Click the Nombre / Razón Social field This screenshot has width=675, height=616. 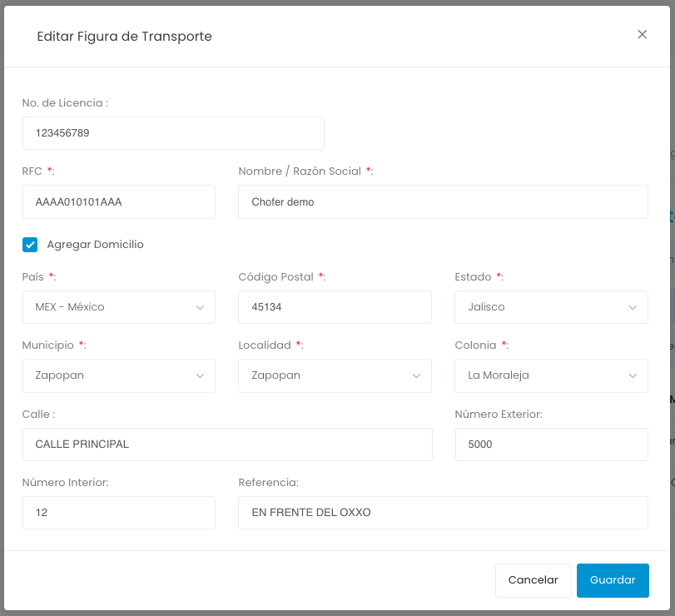443,202
